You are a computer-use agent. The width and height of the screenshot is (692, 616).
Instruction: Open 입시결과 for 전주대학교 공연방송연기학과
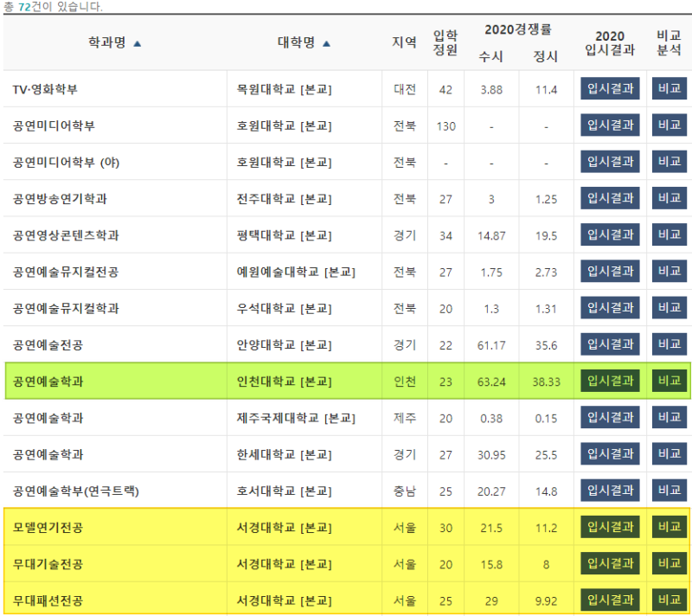click(610, 198)
